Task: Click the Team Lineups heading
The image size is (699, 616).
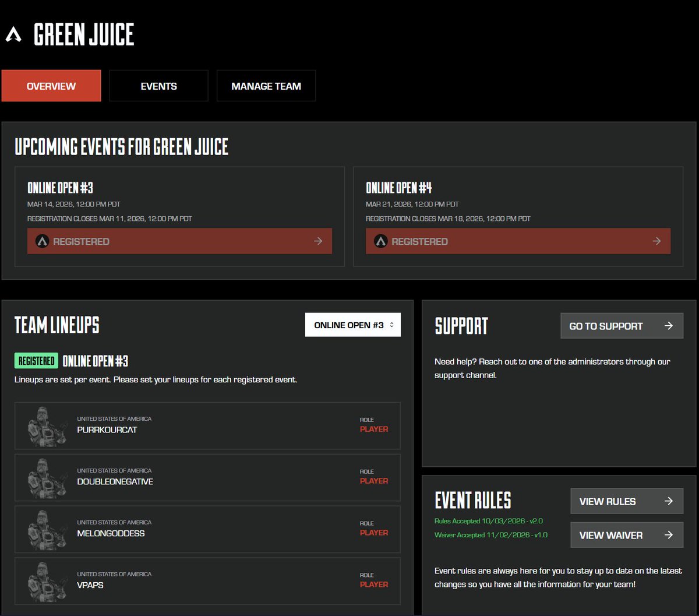Action: (57, 325)
